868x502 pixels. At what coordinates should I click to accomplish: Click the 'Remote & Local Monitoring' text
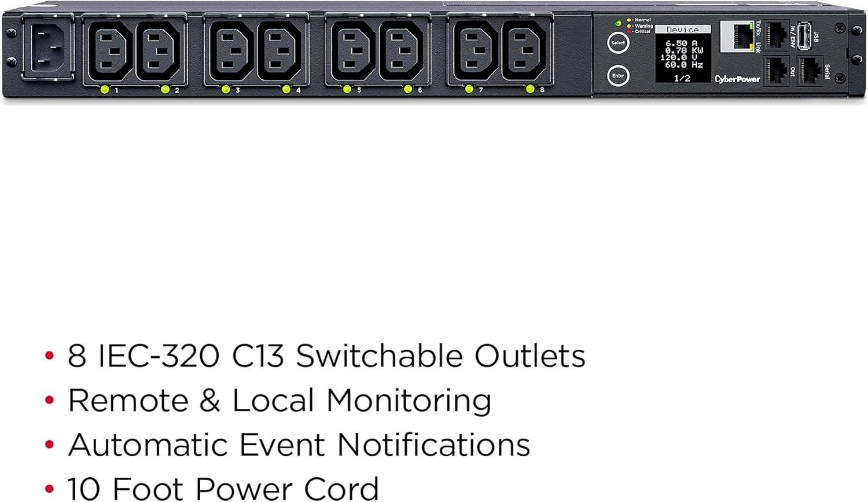tap(279, 401)
